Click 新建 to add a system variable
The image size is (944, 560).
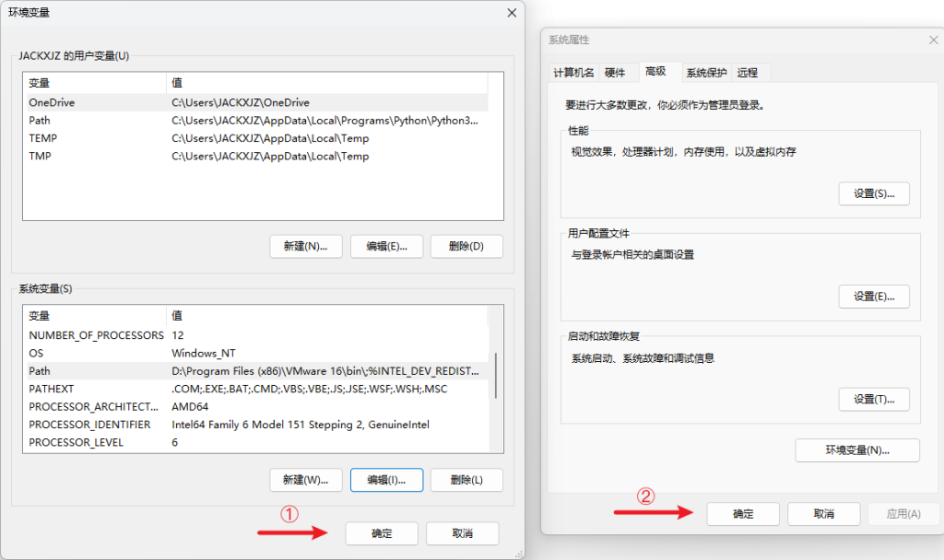305,480
